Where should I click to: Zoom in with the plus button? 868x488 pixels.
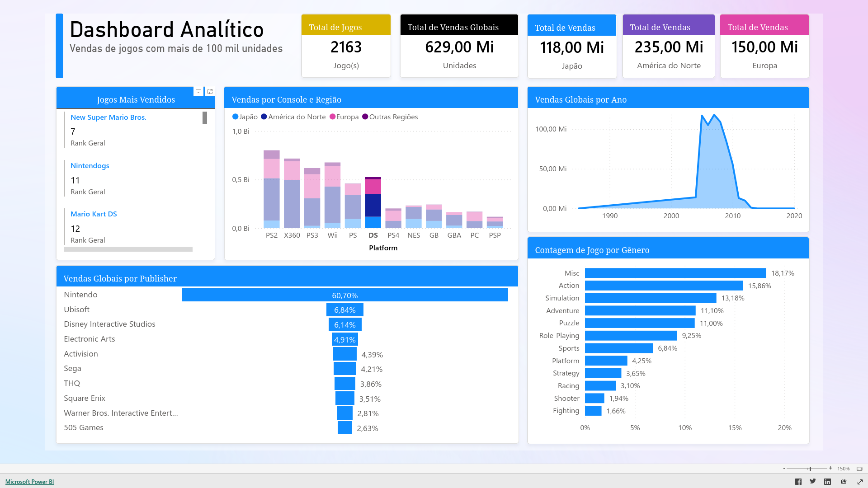click(830, 469)
